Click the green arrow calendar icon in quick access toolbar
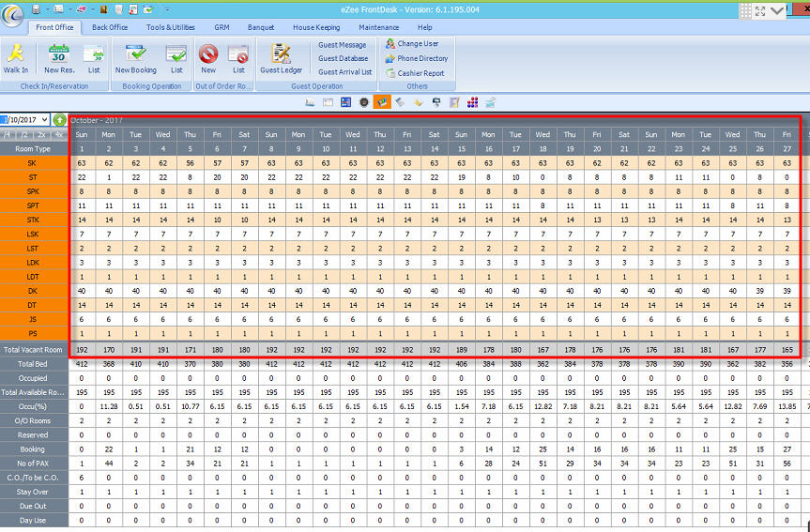This screenshot has width=810, height=532. click(148, 9)
